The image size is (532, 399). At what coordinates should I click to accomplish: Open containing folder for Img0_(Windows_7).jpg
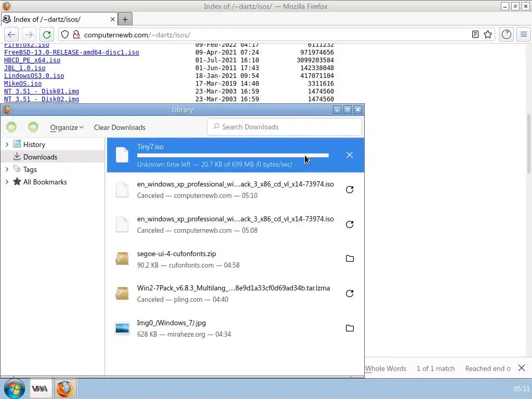click(x=350, y=328)
